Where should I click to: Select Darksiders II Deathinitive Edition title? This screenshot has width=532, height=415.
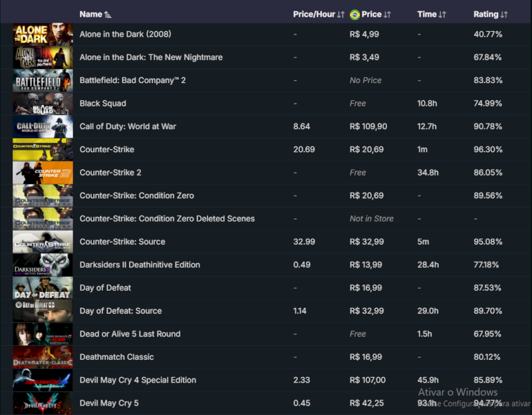click(x=140, y=265)
